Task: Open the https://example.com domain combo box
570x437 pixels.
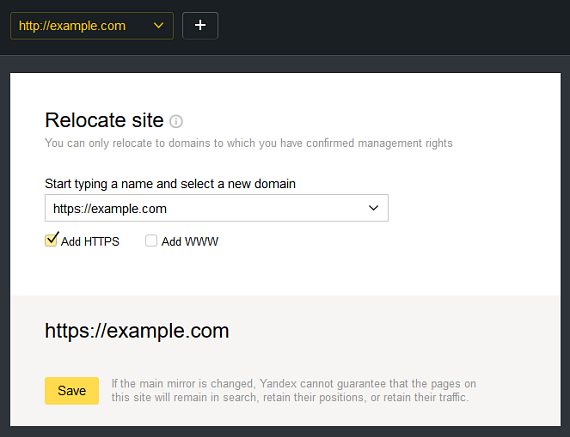Action: pyautogui.click(x=217, y=208)
